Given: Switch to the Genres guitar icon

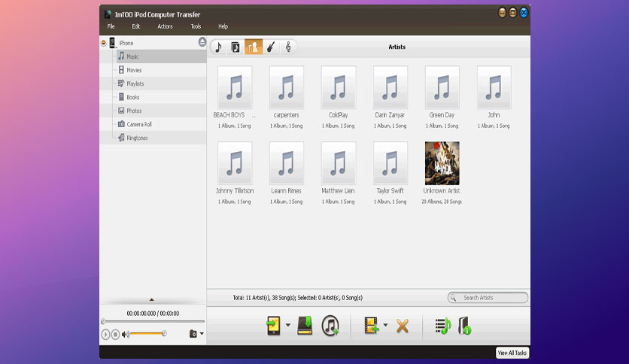Looking at the screenshot, I should [x=271, y=47].
